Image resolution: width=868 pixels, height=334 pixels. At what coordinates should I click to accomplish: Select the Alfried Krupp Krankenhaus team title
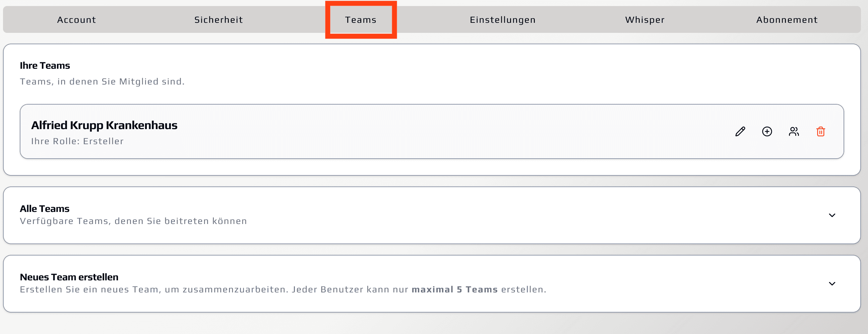coord(104,125)
